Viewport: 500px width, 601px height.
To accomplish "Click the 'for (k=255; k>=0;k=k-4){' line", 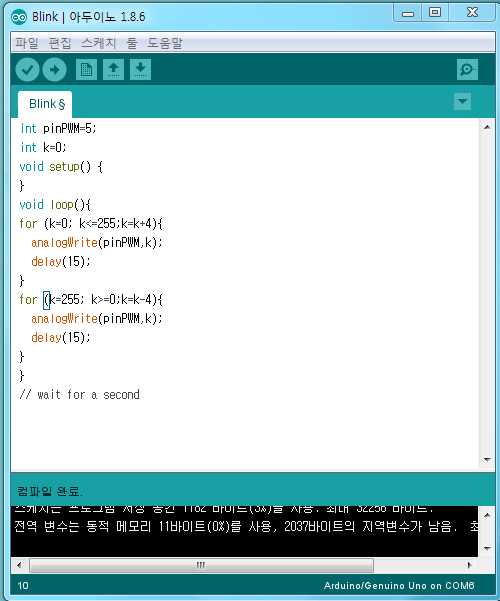I will tap(91, 299).
